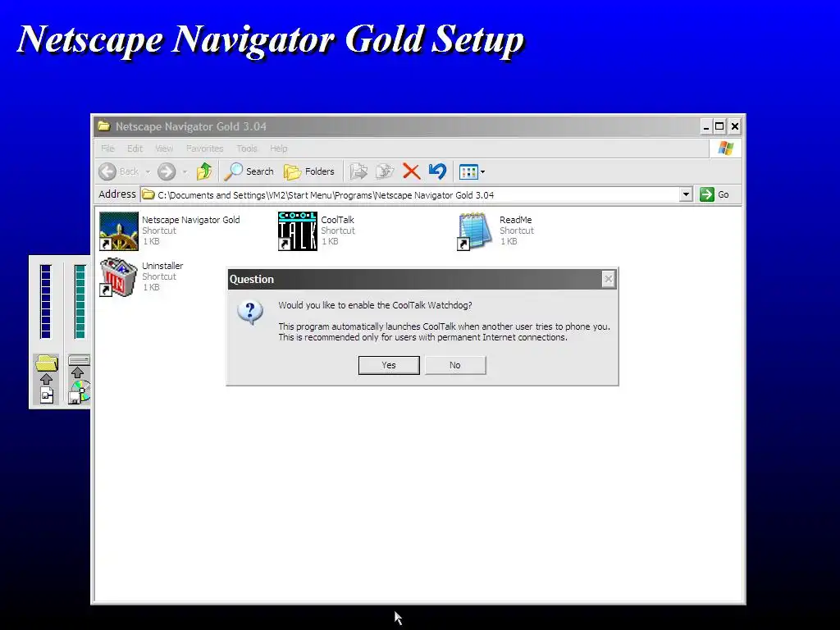Image resolution: width=840 pixels, height=630 pixels.
Task: Click the Copy To folder icon
Action: tap(385, 171)
